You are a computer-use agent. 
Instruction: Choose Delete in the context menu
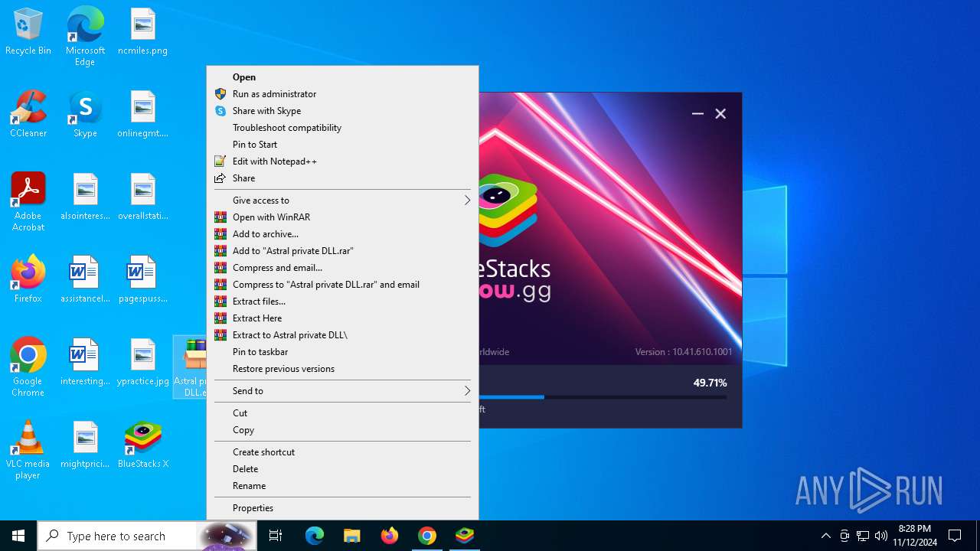[342, 469]
